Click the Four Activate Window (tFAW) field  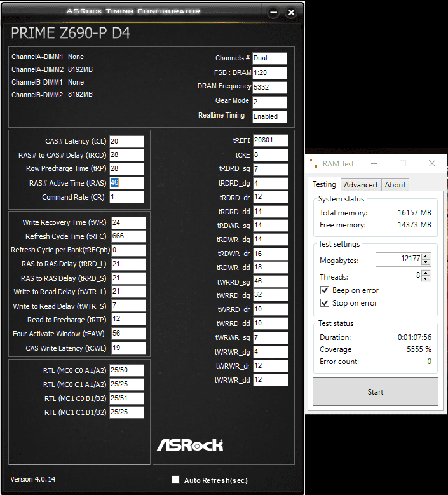128,334
